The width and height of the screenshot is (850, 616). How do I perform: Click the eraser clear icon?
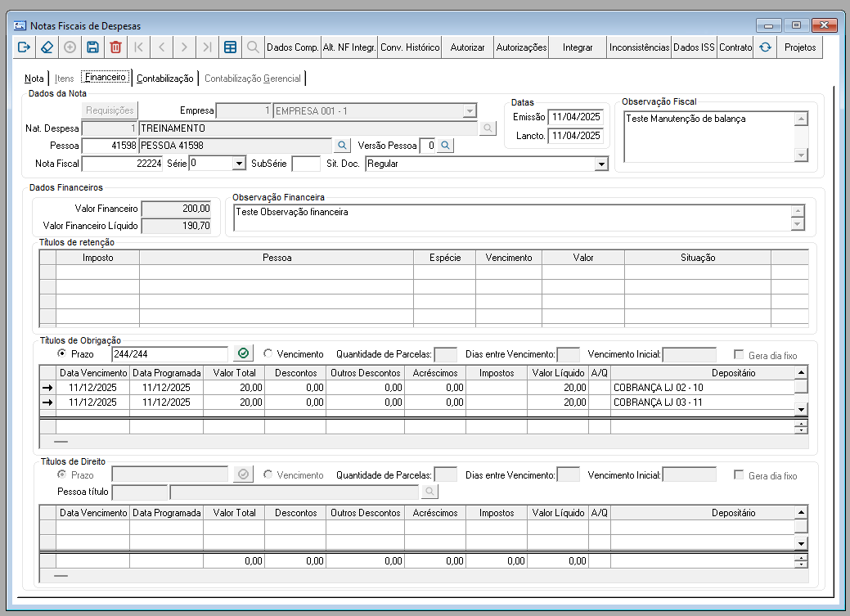coord(47,47)
